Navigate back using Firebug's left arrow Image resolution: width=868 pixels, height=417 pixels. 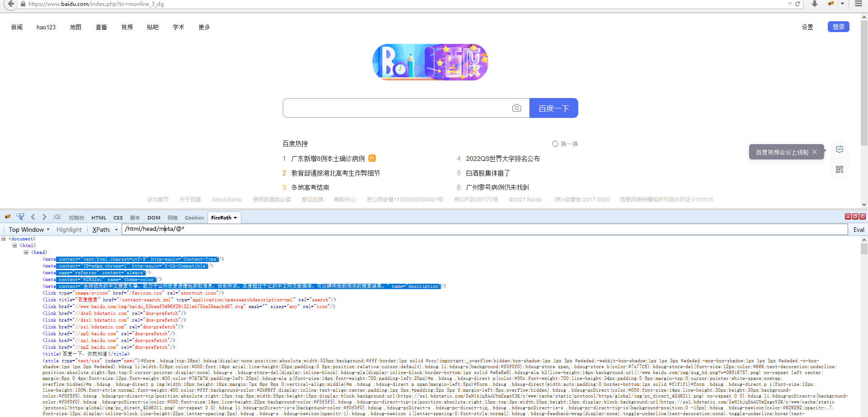tap(33, 217)
